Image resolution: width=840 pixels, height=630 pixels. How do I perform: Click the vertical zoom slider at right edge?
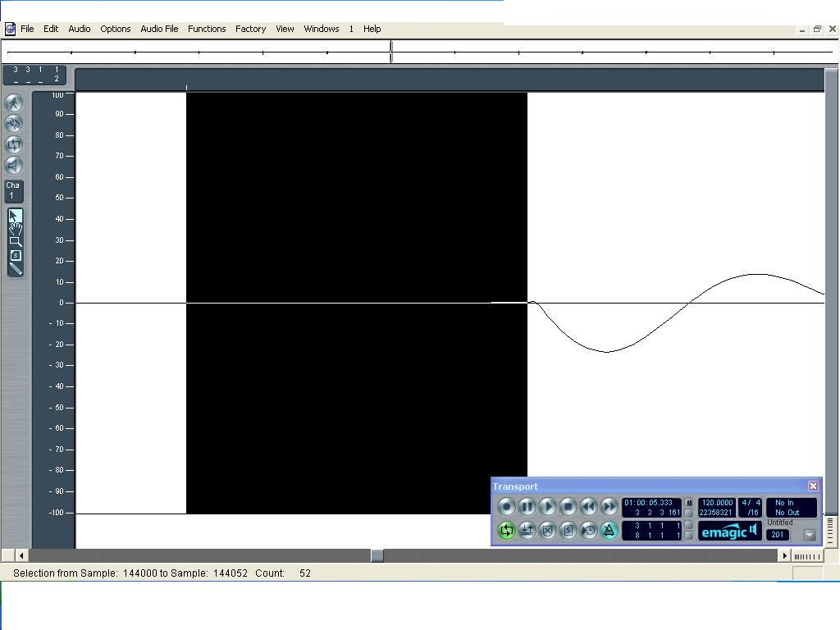pyautogui.click(x=831, y=532)
